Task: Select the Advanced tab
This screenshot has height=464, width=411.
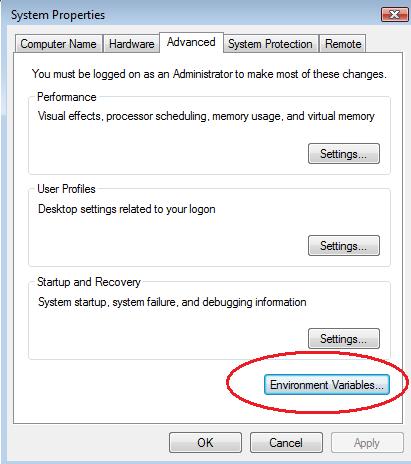Action: (x=191, y=42)
